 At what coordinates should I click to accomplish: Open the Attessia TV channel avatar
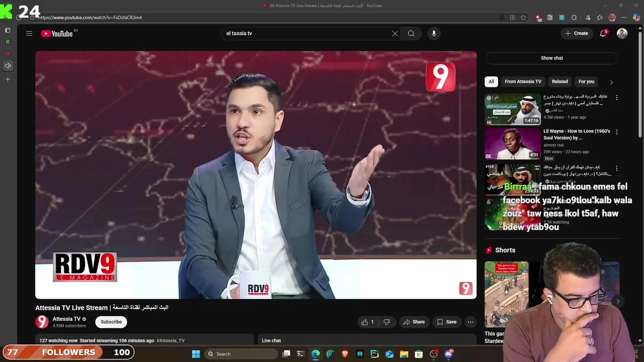pos(42,322)
